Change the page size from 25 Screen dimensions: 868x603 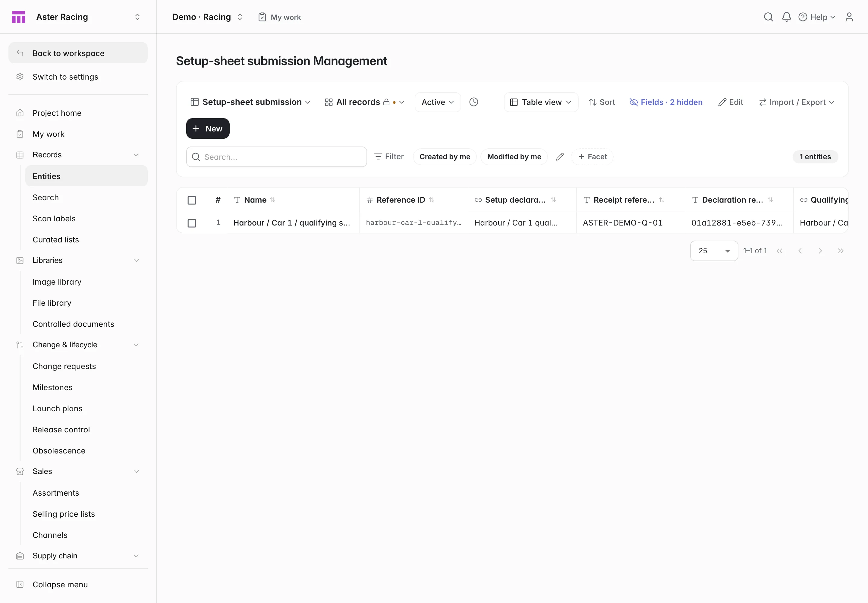coord(714,251)
